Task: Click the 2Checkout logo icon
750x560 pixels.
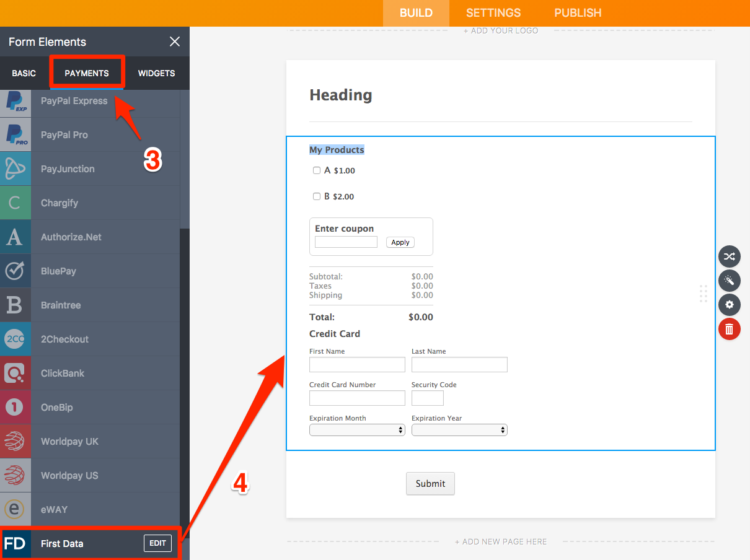Action: [15, 339]
